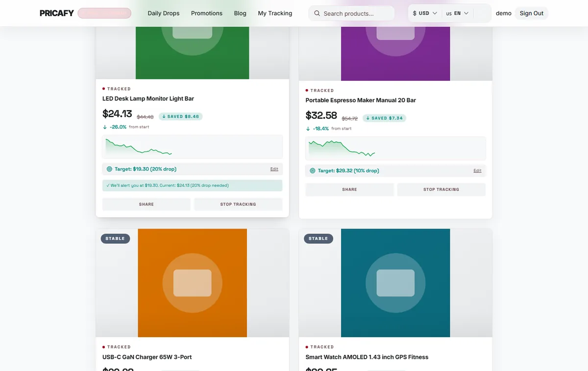This screenshot has height=371, width=588.
Task: Go to Daily Drops page
Action: point(164,13)
